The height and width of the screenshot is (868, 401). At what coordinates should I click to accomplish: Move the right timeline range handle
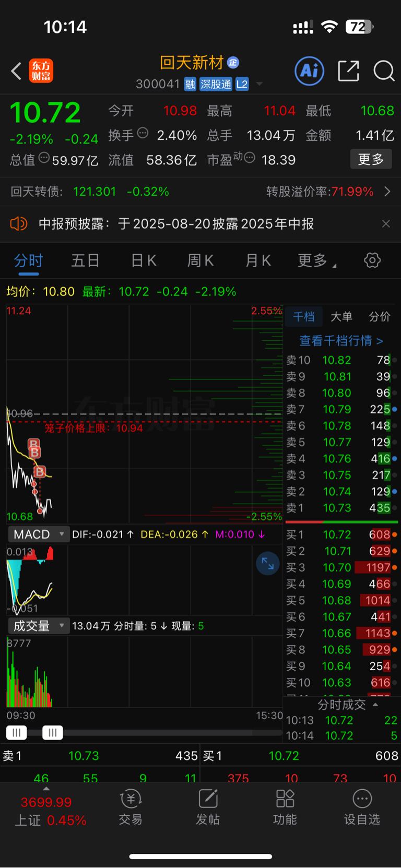[x=52, y=733]
